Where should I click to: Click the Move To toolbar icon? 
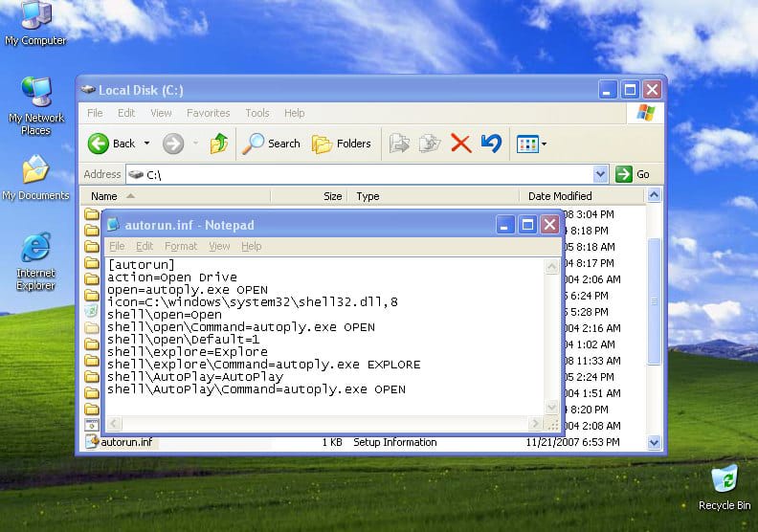[x=399, y=144]
